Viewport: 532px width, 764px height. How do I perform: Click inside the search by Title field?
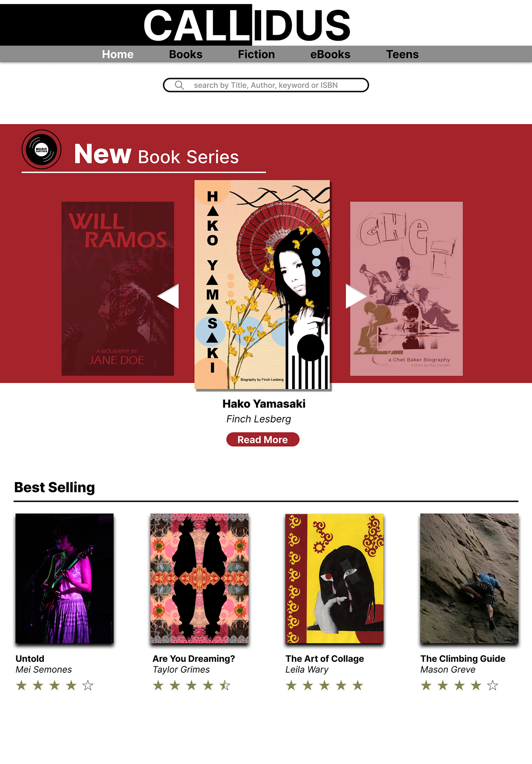point(266,85)
